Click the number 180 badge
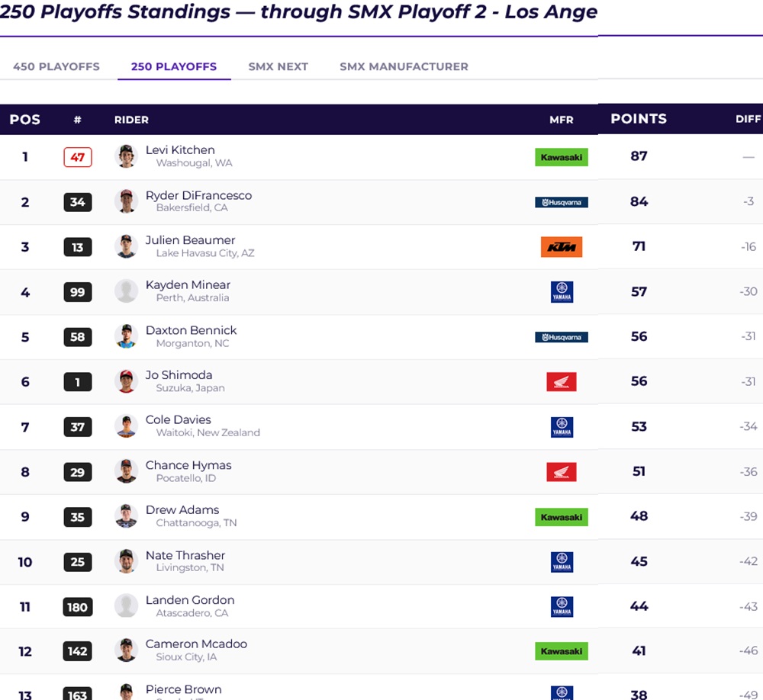 77,607
